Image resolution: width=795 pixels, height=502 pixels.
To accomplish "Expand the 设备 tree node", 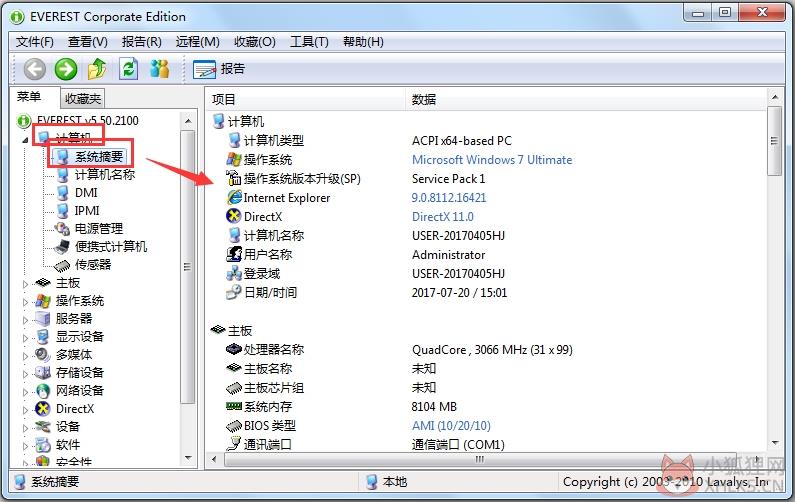I will 25,428.
